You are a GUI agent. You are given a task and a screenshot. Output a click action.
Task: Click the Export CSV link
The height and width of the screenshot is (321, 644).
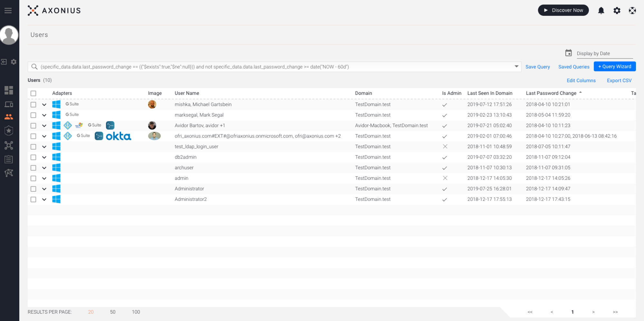[619, 81]
